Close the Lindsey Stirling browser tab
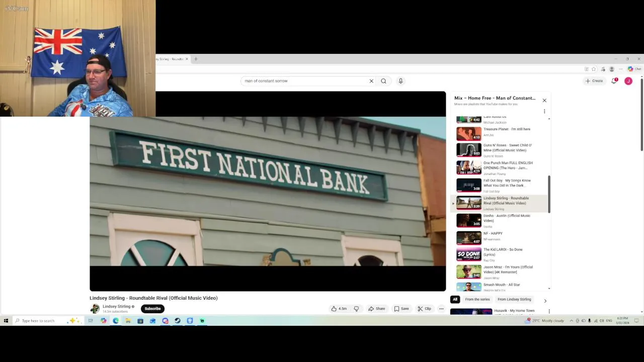 click(x=187, y=59)
